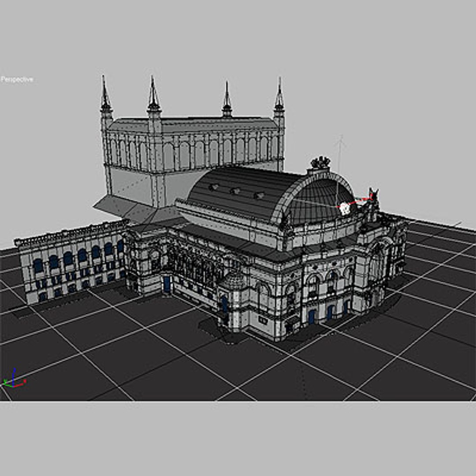
Task: Click the blue door on left side wall
Action: pyautogui.click(x=167, y=284)
